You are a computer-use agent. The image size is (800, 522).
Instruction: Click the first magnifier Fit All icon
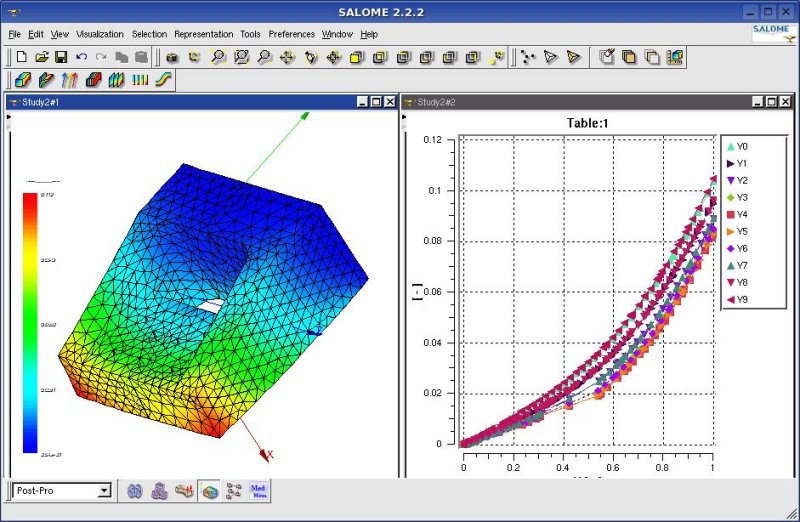[x=218, y=57]
